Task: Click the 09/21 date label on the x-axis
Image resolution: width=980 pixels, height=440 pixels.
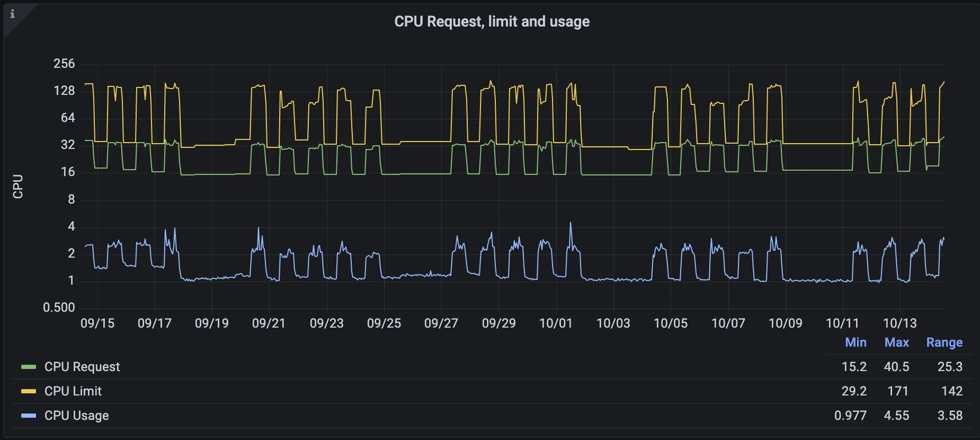Action: pos(269,323)
